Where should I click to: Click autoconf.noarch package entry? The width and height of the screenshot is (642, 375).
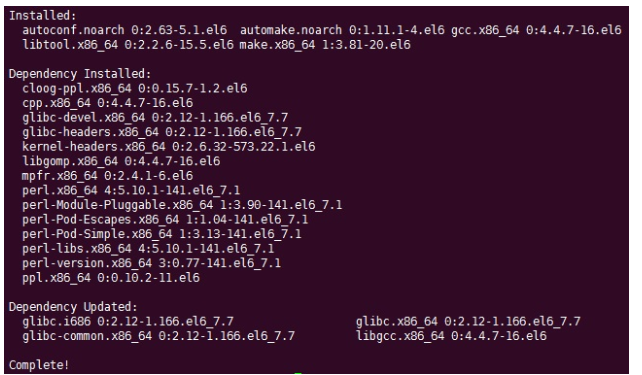[124, 30]
